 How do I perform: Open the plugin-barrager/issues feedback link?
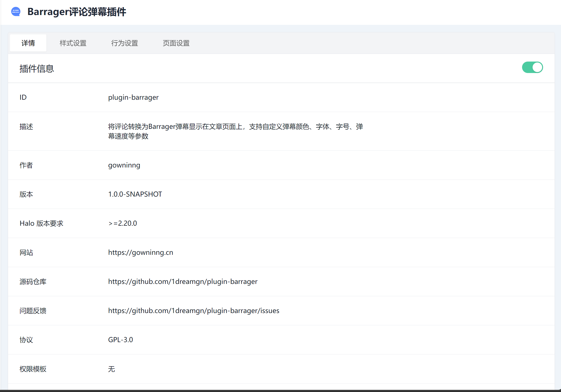coord(193,310)
